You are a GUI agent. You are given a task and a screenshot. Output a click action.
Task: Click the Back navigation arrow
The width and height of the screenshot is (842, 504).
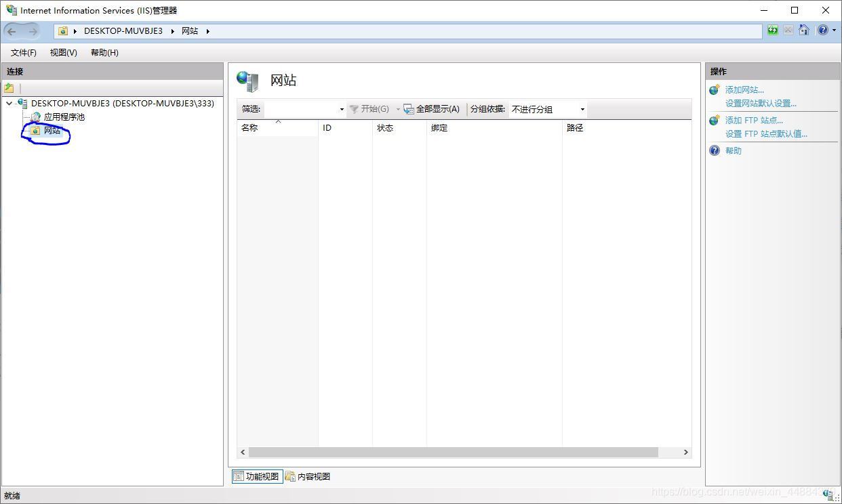coord(12,31)
